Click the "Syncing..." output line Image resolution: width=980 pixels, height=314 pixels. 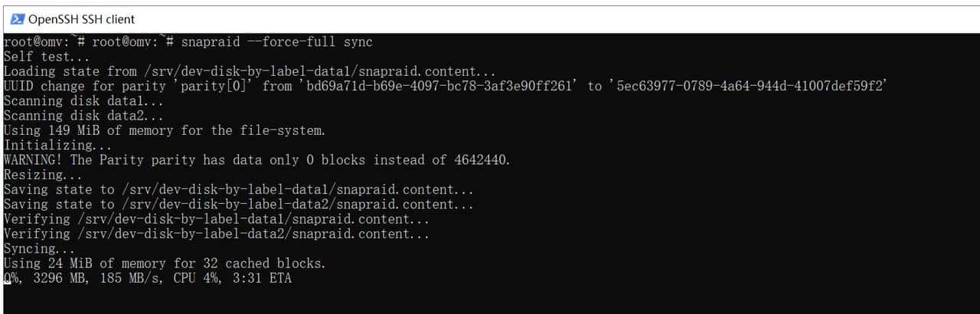[x=40, y=248]
